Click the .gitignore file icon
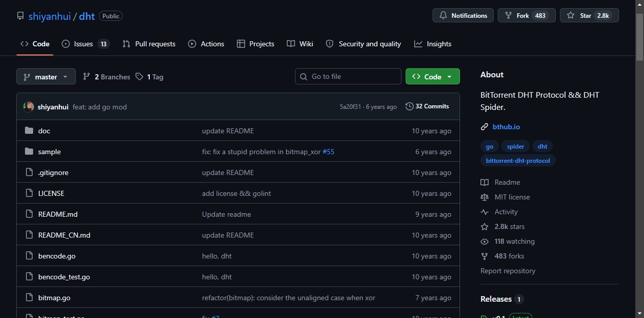Image resolution: width=644 pixels, height=318 pixels. (29, 172)
